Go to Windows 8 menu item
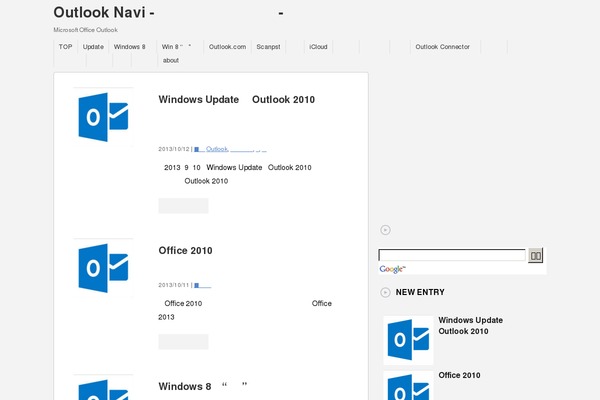 [129, 47]
